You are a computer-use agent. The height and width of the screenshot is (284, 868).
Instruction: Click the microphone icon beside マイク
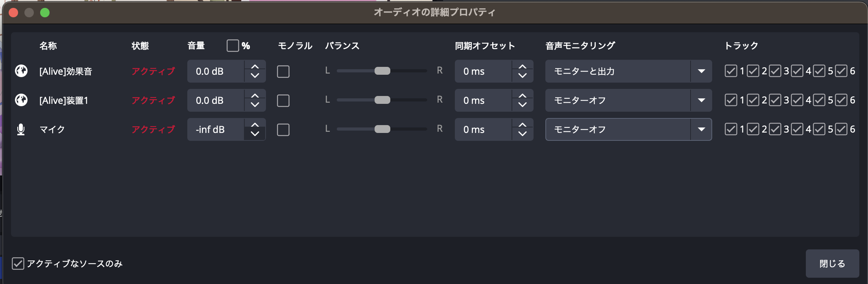point(21,129)
